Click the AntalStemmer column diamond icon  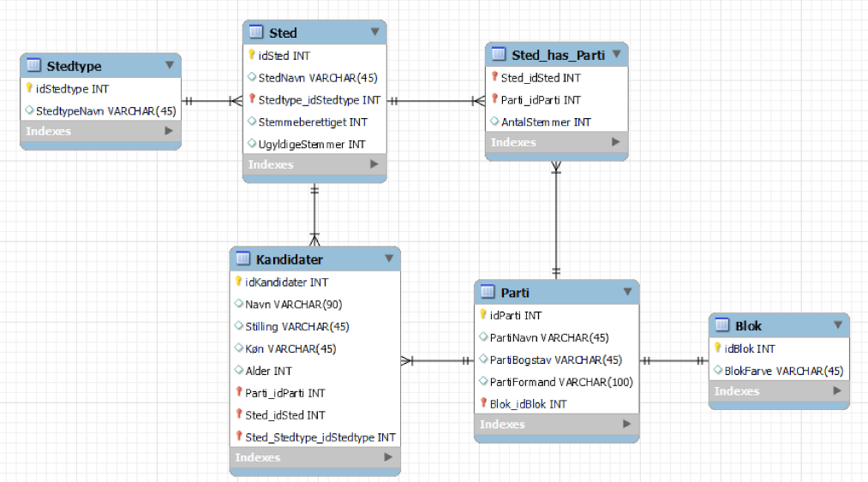tap(494, 122)
